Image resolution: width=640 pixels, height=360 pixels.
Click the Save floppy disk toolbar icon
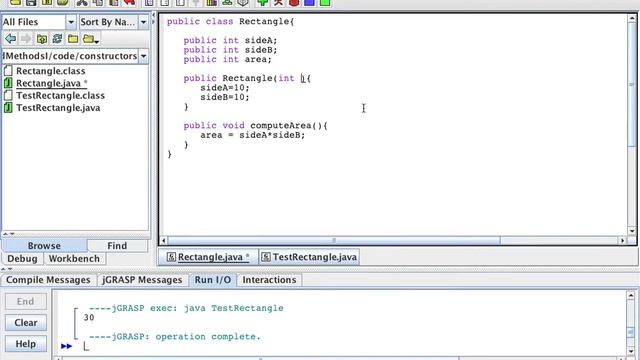(31, 2)
